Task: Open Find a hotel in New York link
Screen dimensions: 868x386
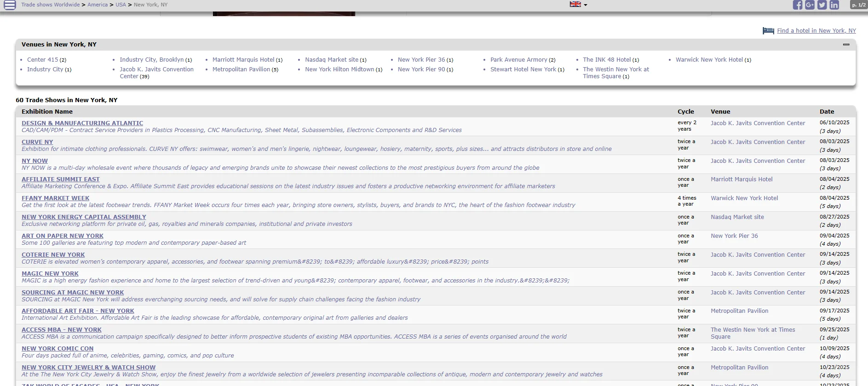Action: tap(816, 31)
